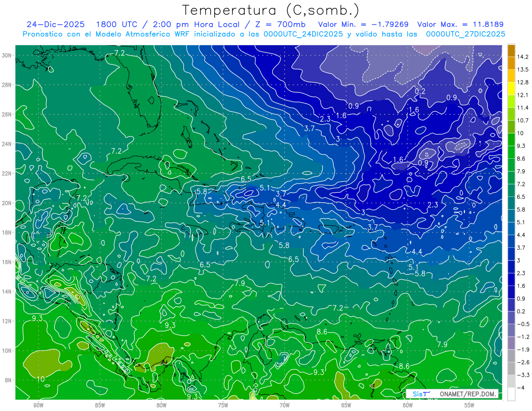Click the title "Temperatura (C,somb.)"
This screenshot has width=532, height=411.
pos(271,10)
